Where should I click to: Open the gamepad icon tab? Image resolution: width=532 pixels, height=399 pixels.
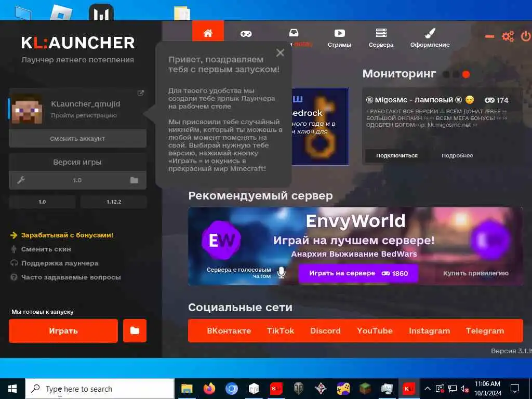tap(246, 34)
